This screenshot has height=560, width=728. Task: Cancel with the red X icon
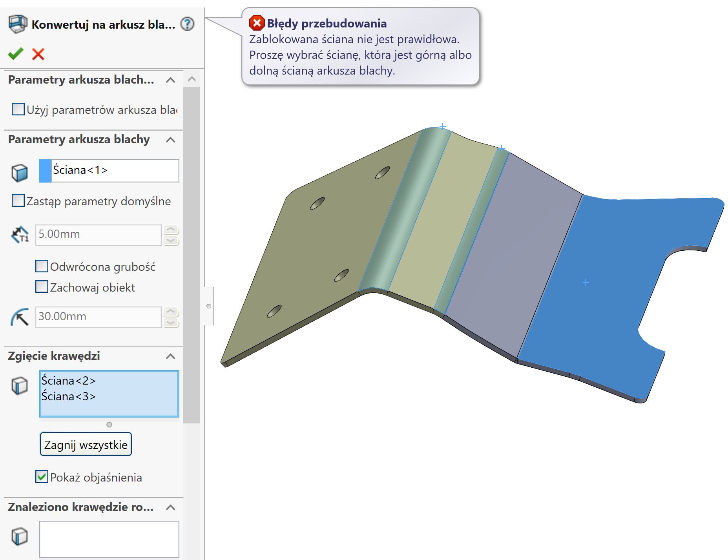(38, 54)
